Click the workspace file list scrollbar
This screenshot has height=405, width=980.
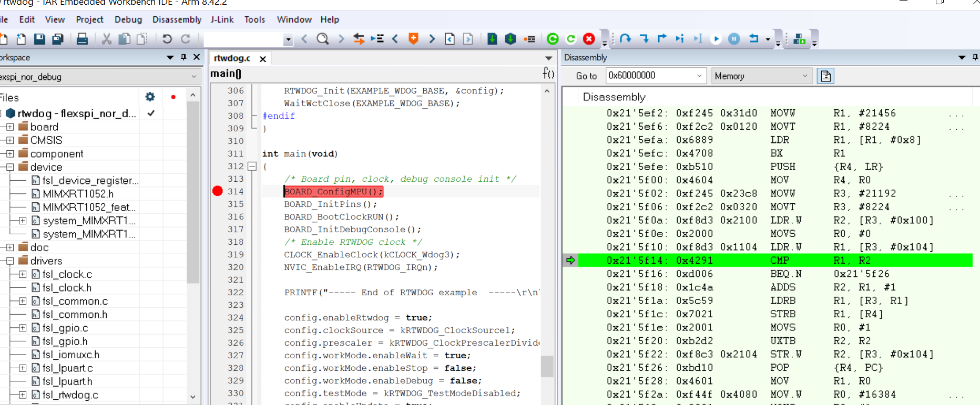[x=193, y=192]
